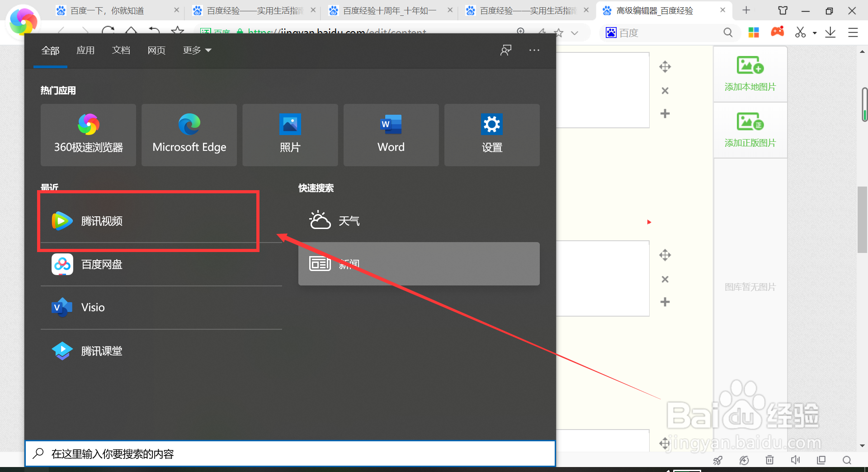The height and width of the screenshot is (472, 868).
Task: Switch to 百度一下，你就知道 browser tab
Action: [118, 10]
